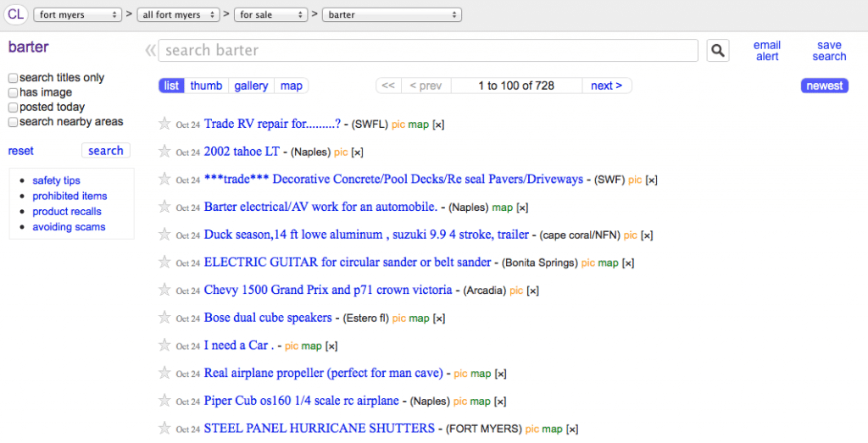Open Real airplane propeller listing
Screen dimensions: 868x443
point(323,373)
